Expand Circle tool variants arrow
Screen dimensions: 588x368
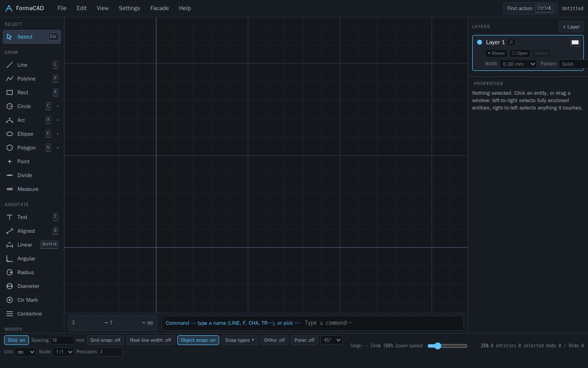click(58, 106)
